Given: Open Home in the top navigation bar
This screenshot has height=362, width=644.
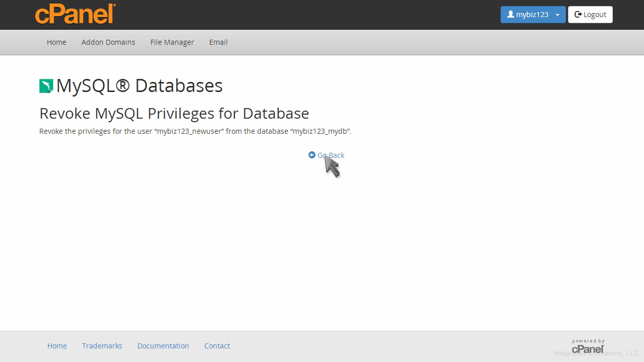Looking at the screenshot, I should click(56, 42).
